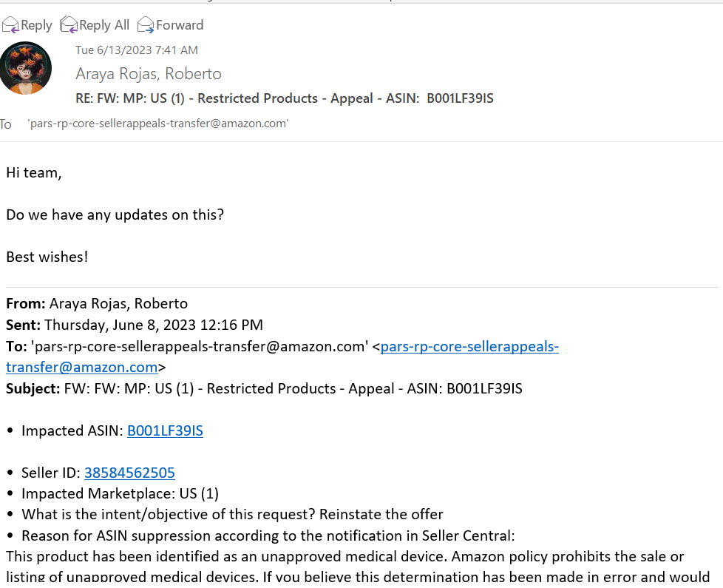Screen dimensions: 723x588
Task: Open the second line of the wrapped email link
Action: pos(81,368)
